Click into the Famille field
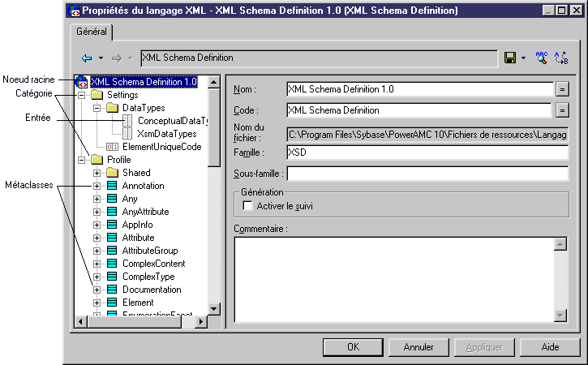Viewport: 588px width, 365px height. coord(427,152)
